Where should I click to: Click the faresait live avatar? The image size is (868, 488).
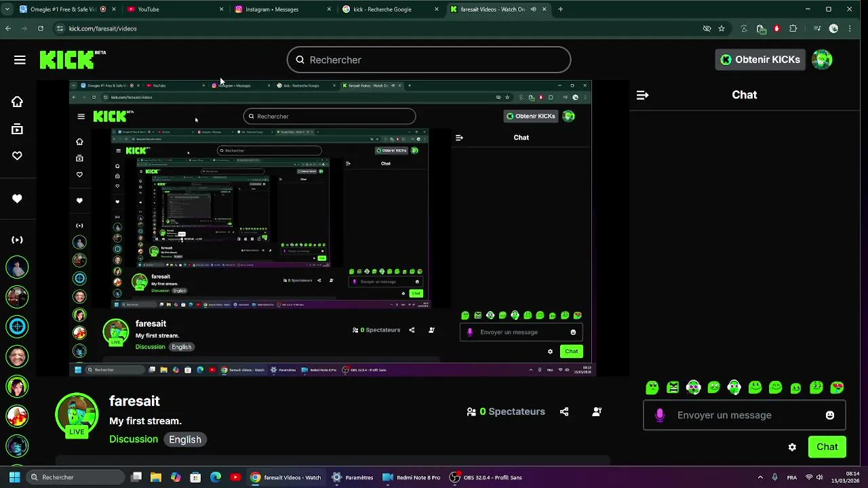(77, 415)
